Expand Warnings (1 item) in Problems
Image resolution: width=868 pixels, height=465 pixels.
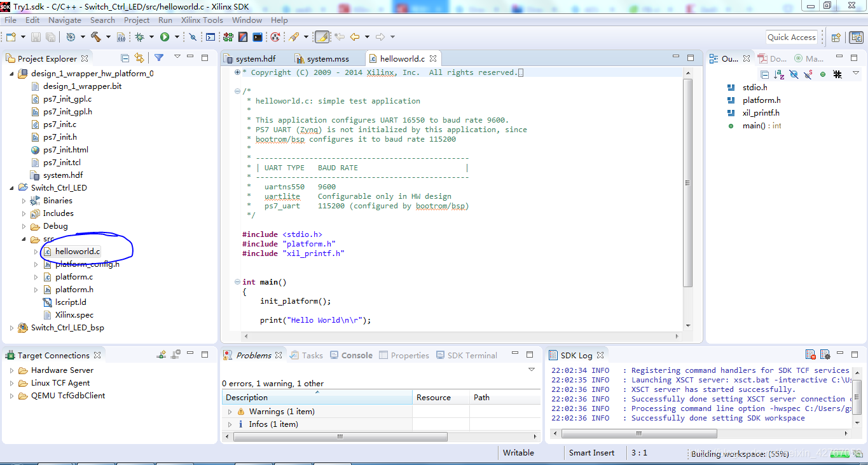point(230,412)
